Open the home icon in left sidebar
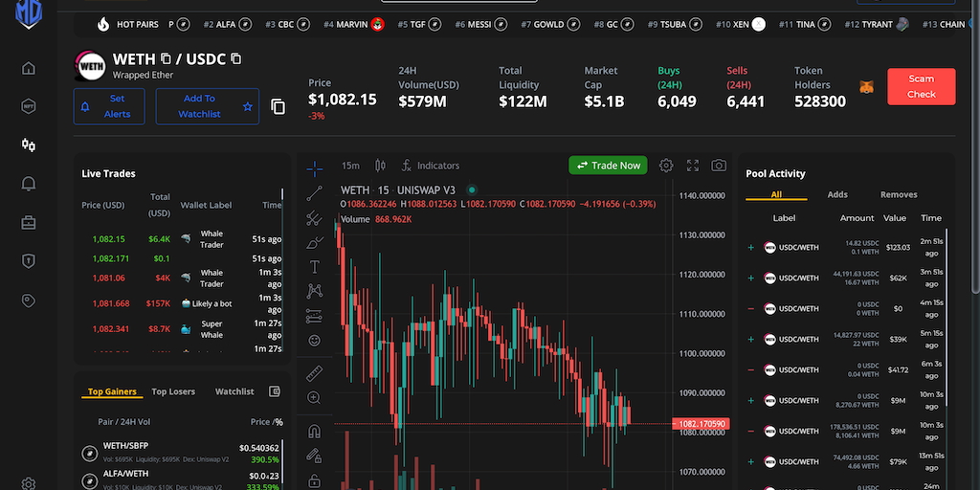Image resolution: width=980 pixels, height=490 pixels. pos(28,68)
